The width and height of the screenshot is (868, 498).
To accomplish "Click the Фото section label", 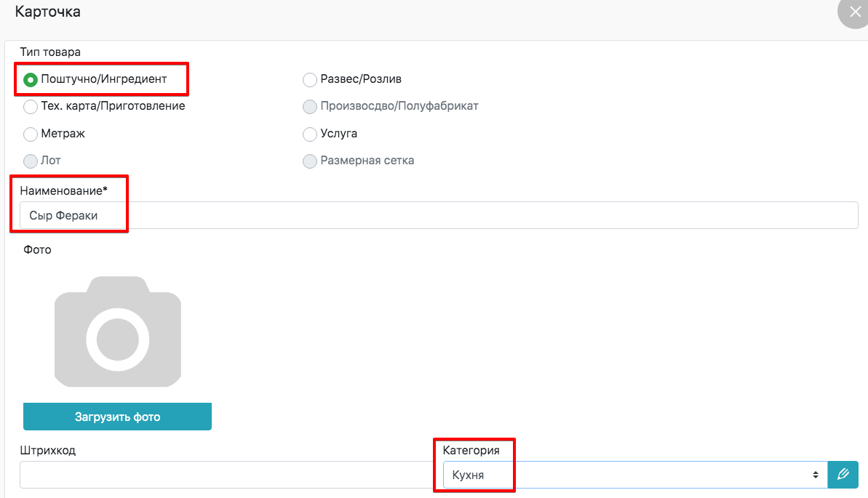I will 36,249.
